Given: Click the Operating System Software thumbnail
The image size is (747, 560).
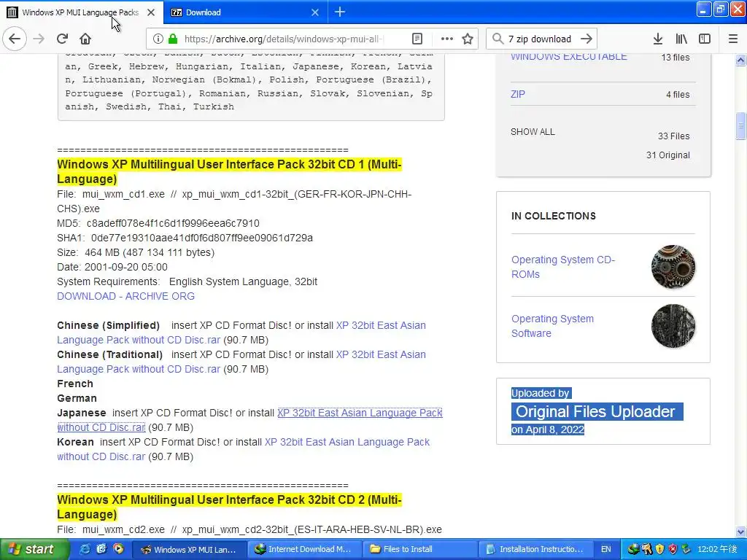Looking at the screenshot, I should (673, 326).
